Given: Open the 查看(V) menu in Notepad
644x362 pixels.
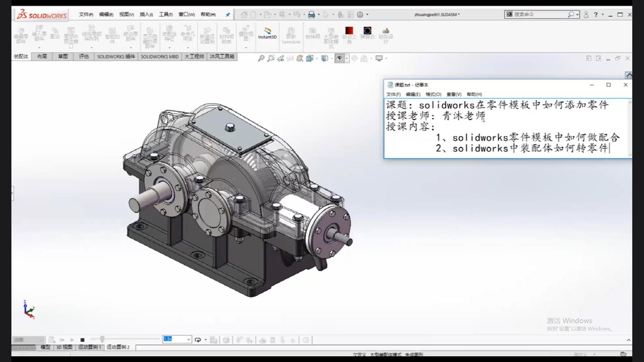Looking at the screenshot, I should (454, 94).
